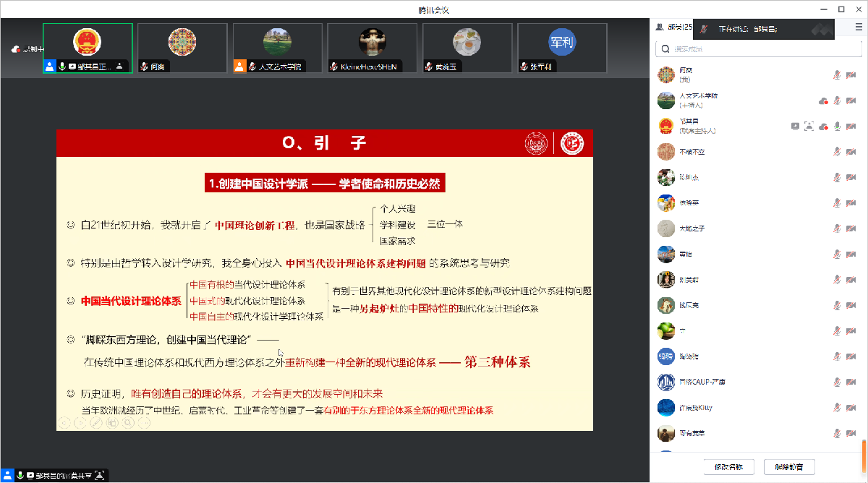
Task: Select the 张军利 participant video tile
Action: tap(562, 47)
